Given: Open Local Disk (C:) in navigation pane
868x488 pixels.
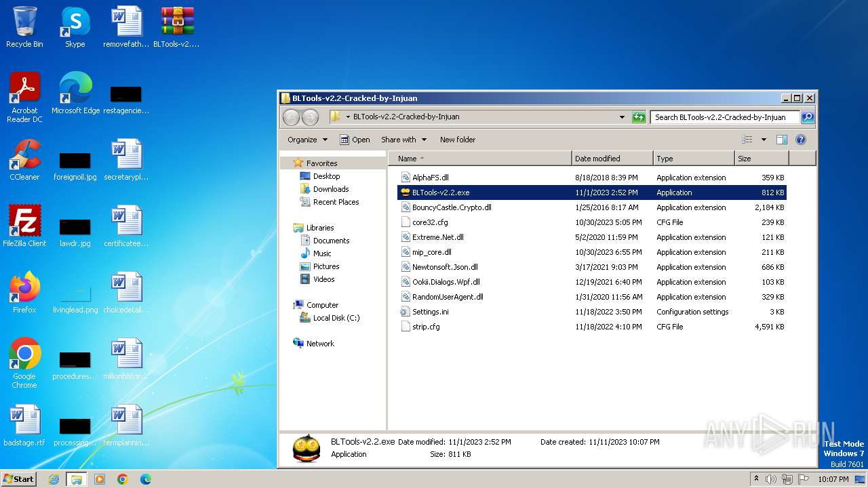Looking at the screenshot, I should point(336,318).
